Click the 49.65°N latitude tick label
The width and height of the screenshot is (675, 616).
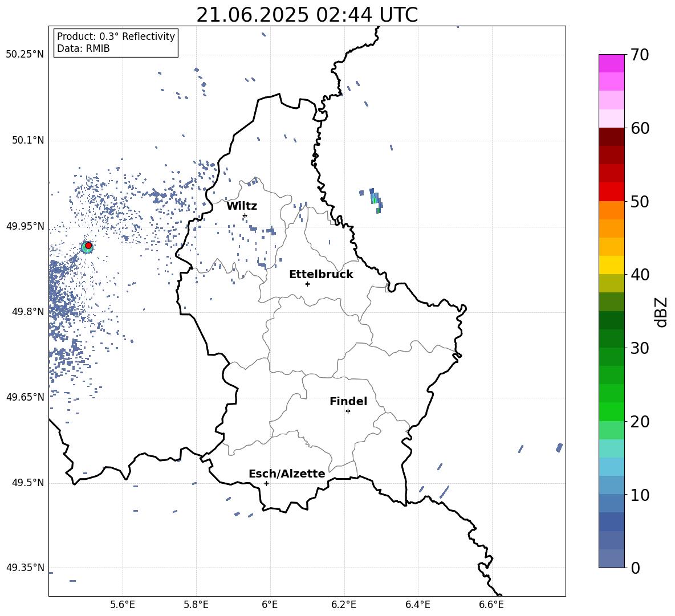25,397
